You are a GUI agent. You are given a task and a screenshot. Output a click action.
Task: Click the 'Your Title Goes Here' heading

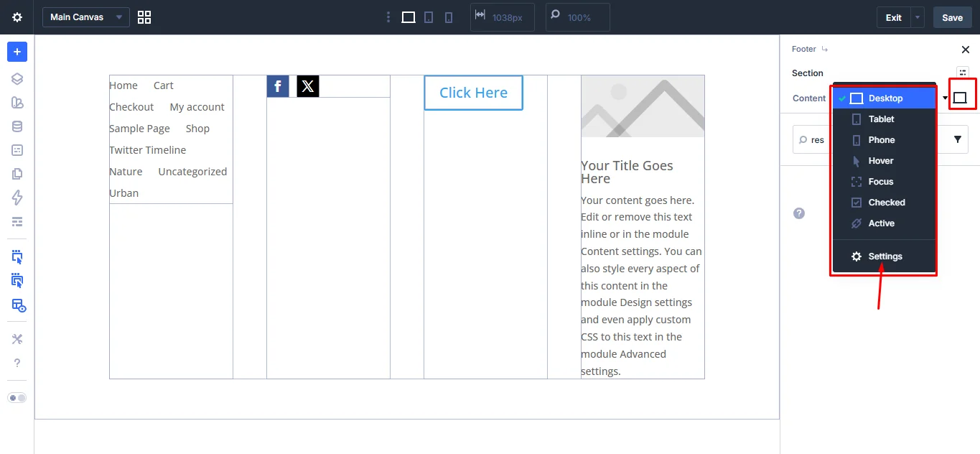(x=627, y=172)
